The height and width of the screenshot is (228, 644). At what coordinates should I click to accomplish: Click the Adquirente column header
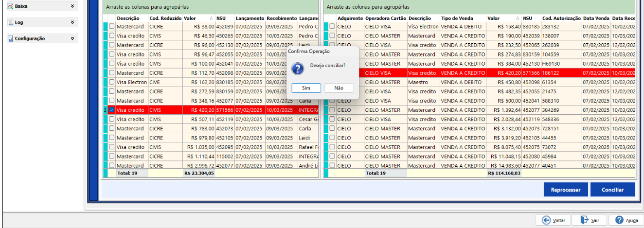click(x=350, y=18)
